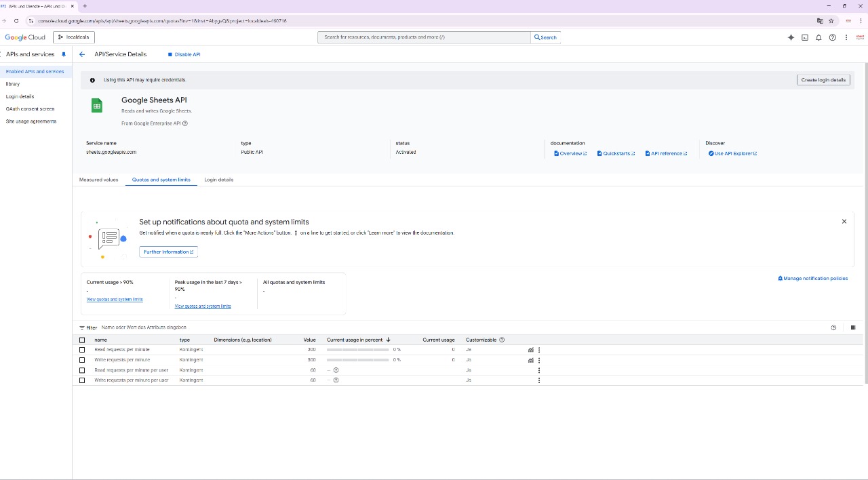Image resolution: width=868 pixels, height=480 pixels.
Task: Click the site information icon in address bar
Action: click(31, 21)
